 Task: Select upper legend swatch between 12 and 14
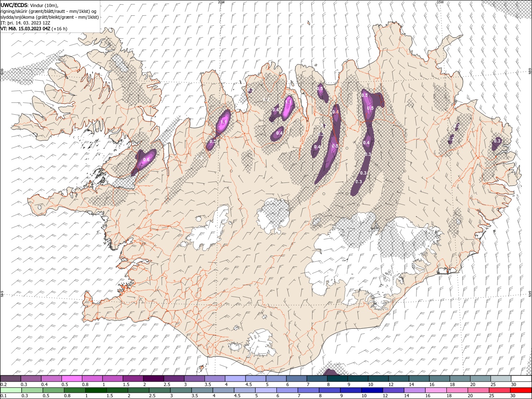399,378
